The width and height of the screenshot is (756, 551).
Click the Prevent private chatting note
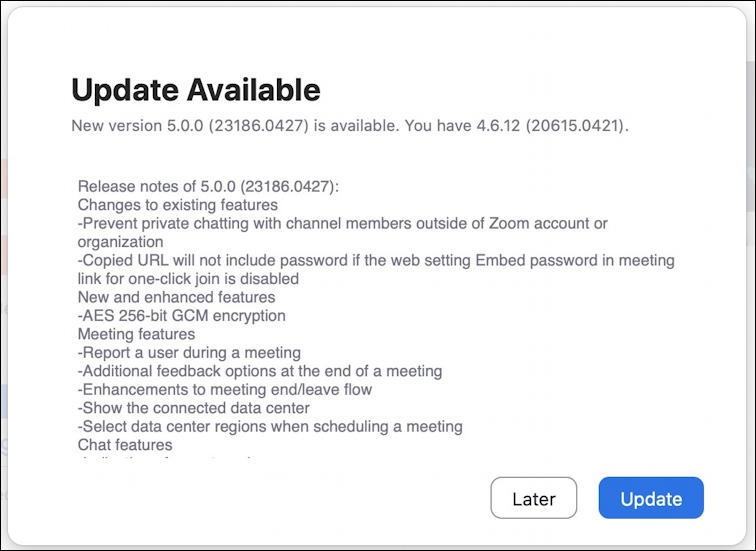(342, 223)
